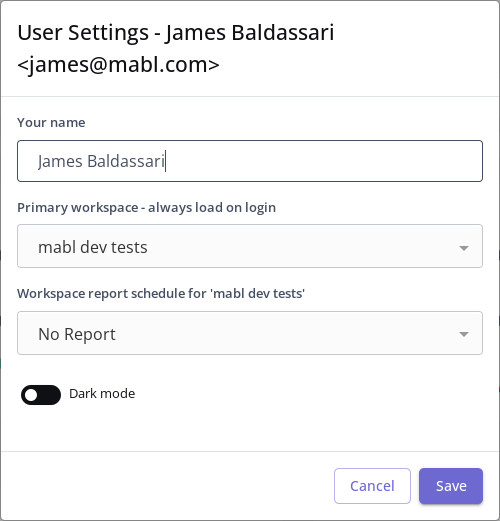
Task: Click the 'Your name' field label
Action: (x=51, y=123)
